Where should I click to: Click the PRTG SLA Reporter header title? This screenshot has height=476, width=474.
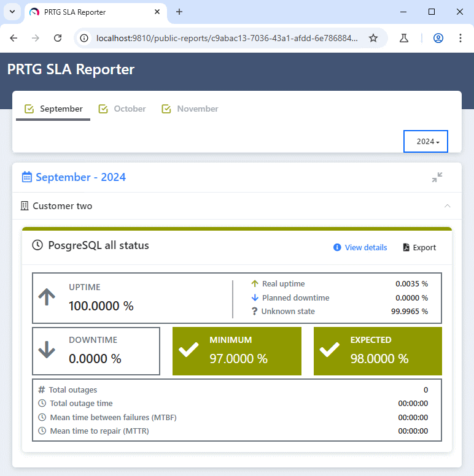[x=71, y=69]
